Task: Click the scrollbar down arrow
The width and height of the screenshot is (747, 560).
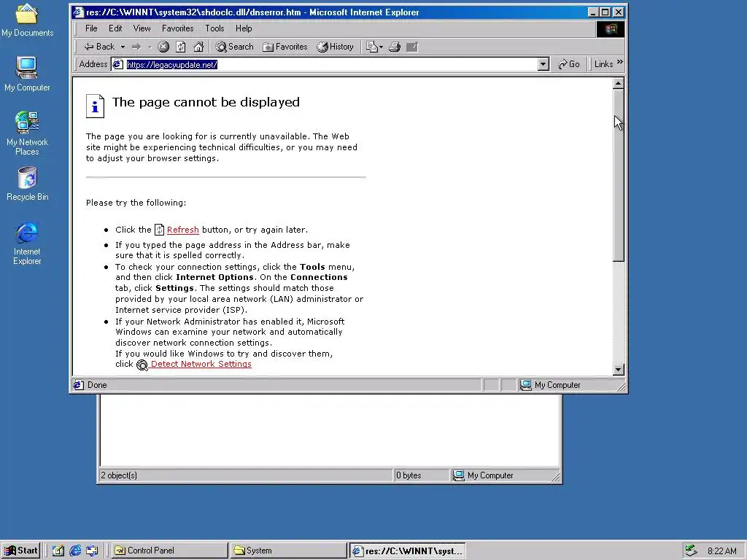Action: (618, 369)
